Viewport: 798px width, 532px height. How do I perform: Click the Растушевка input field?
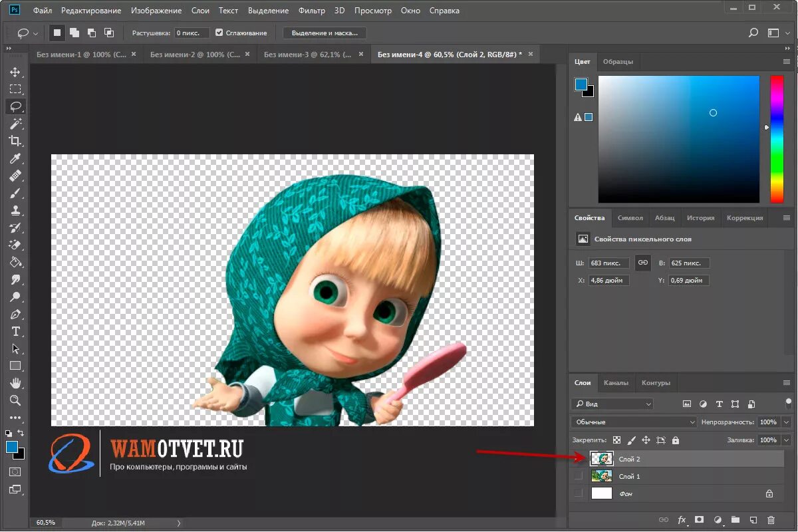(x=192, y=33)
